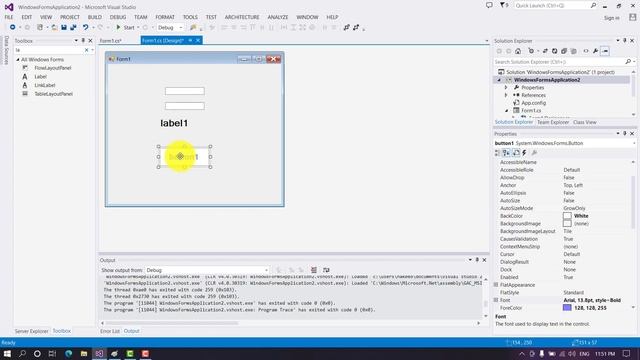The width and height of the screenshot is (640, 360).
Task: Click Clear All icon in Output toolbar
Action: (314, 270)
